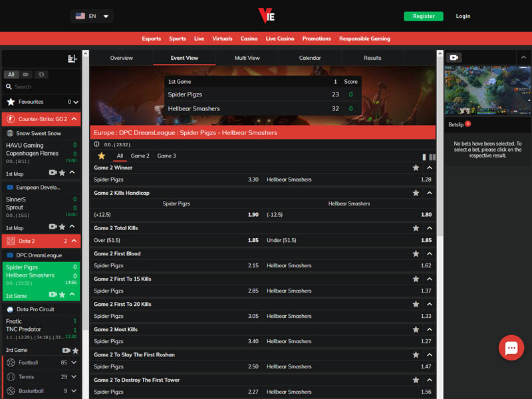This screenshot has height=399, width=532.
Task: Select the All events filter toggle
Action: tap(11, 74)
